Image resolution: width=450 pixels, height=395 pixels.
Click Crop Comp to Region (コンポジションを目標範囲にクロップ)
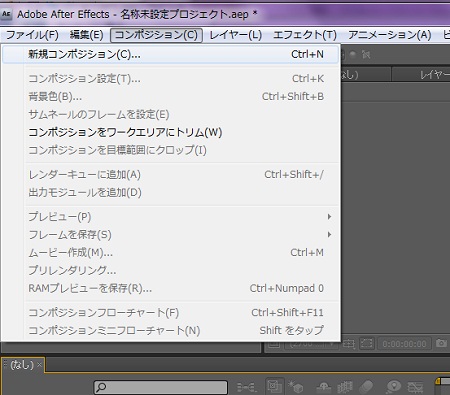click(170, 150)
